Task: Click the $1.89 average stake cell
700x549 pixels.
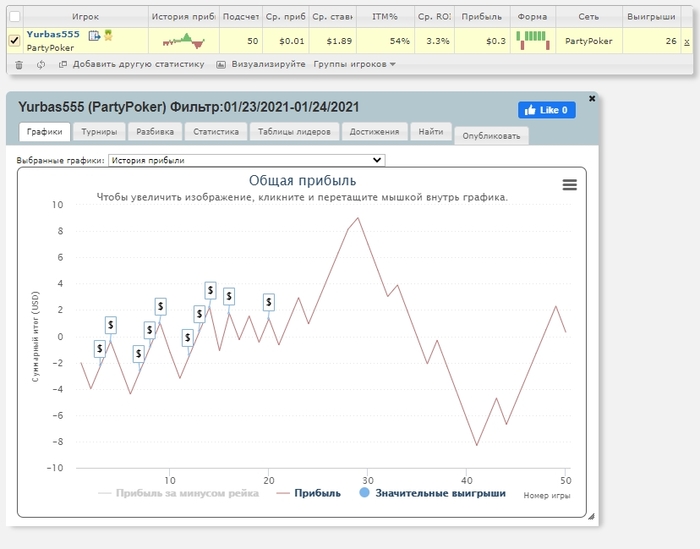Action: click(333, 41)
